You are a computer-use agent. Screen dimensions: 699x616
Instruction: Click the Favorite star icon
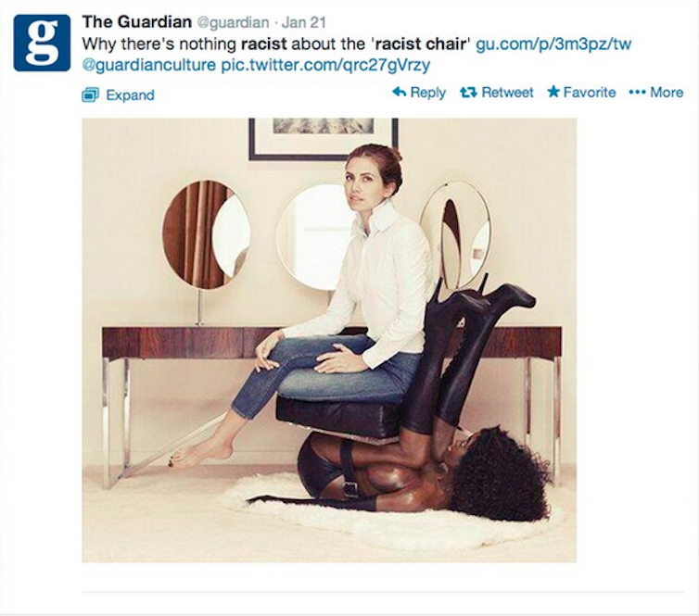553,92
